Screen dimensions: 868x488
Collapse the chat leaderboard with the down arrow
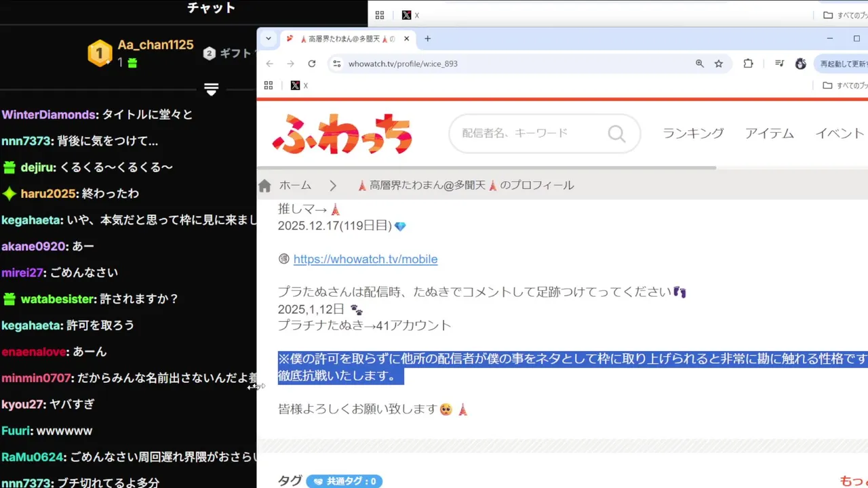point(212,89)
